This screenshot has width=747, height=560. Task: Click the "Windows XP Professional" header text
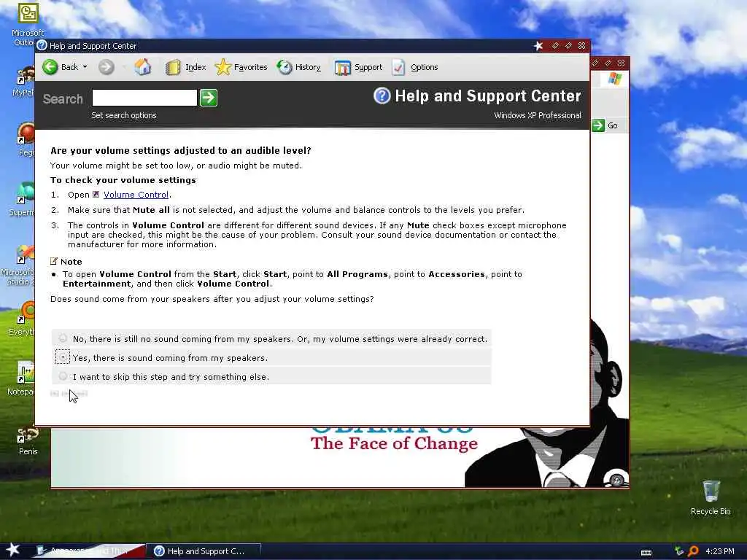pyautogui.click(x=538, y=115)
